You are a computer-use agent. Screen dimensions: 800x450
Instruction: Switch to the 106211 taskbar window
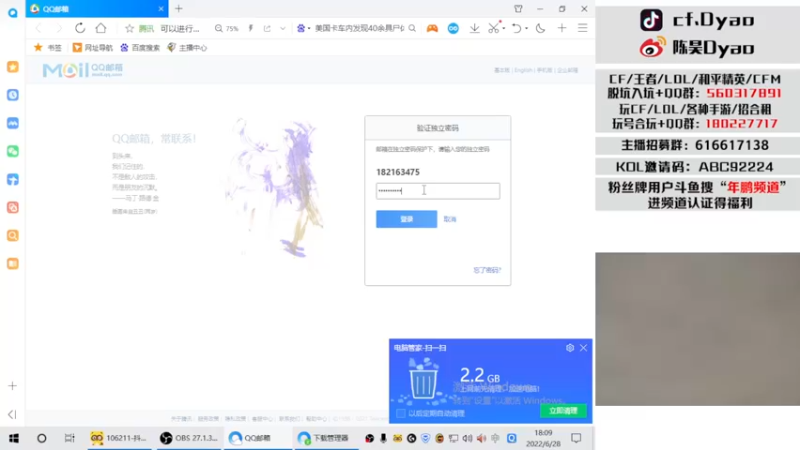pyautogui.click(x=119, y=438)
